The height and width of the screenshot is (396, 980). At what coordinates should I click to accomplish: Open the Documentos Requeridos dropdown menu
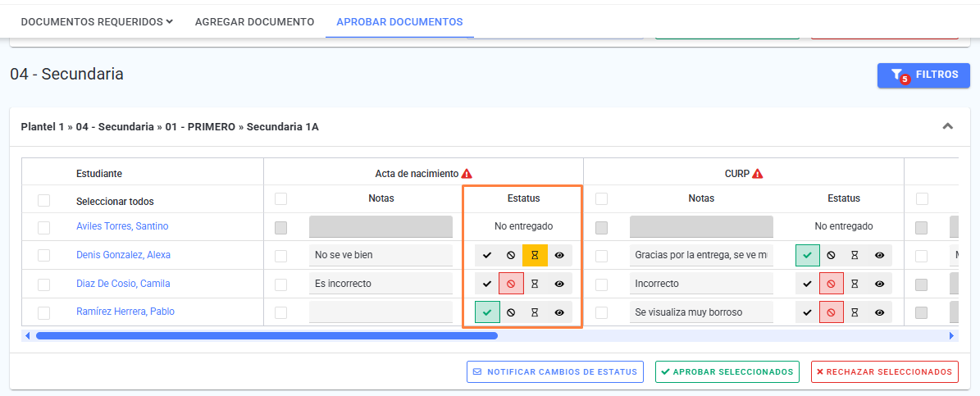coord(97,22)
